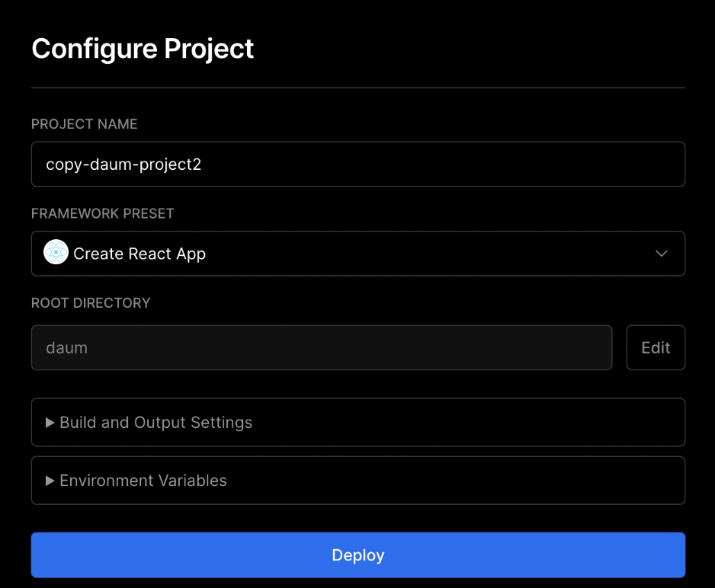
Task: Click the React atom logo icon
Action: [56, 252]
